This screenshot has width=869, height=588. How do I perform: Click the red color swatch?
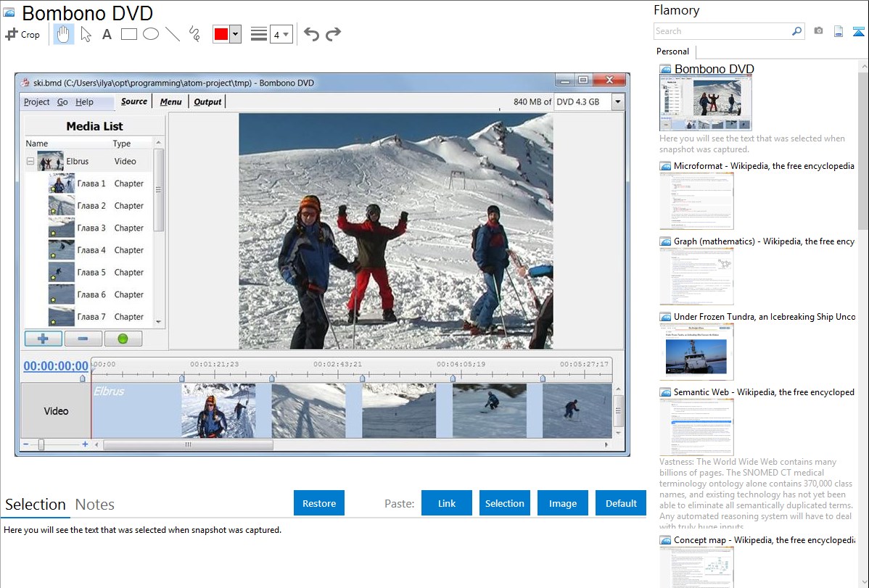coord(221,34)
